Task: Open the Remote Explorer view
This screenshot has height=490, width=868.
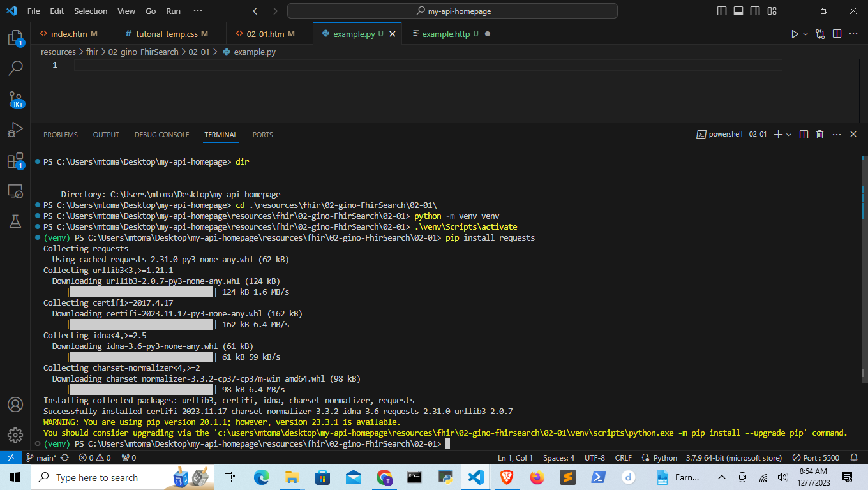Action: click(15, 191)
